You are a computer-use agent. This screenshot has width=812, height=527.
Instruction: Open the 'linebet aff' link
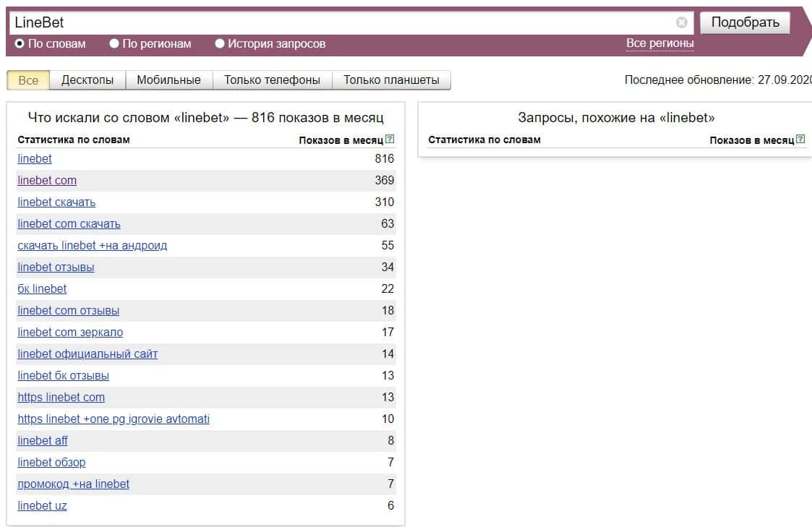pyautogui.click(x=43, y=441)
